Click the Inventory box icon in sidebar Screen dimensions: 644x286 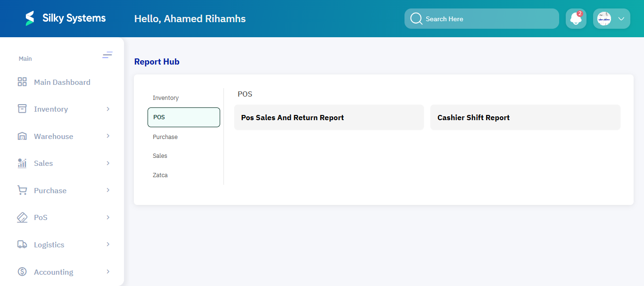point(22,109)
